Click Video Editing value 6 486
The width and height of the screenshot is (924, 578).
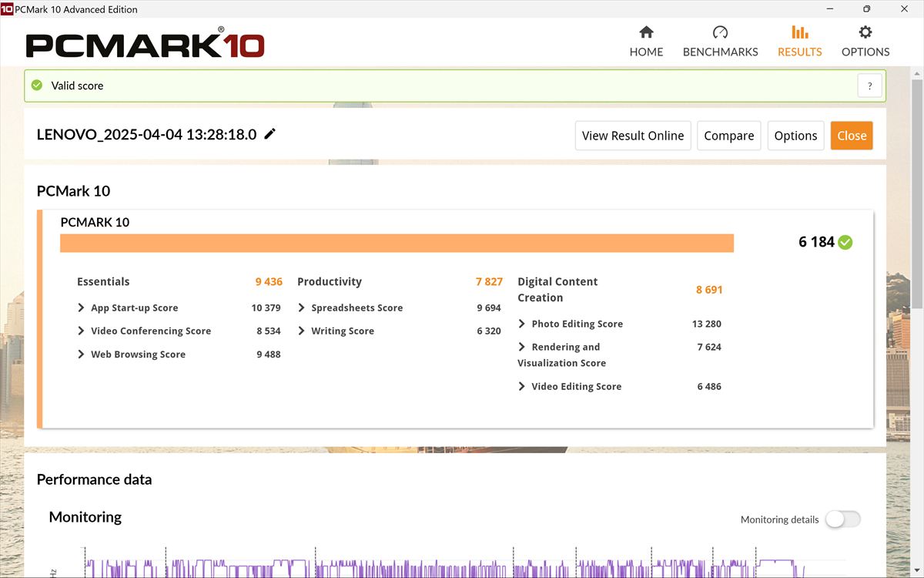click(x=709, y=386)
